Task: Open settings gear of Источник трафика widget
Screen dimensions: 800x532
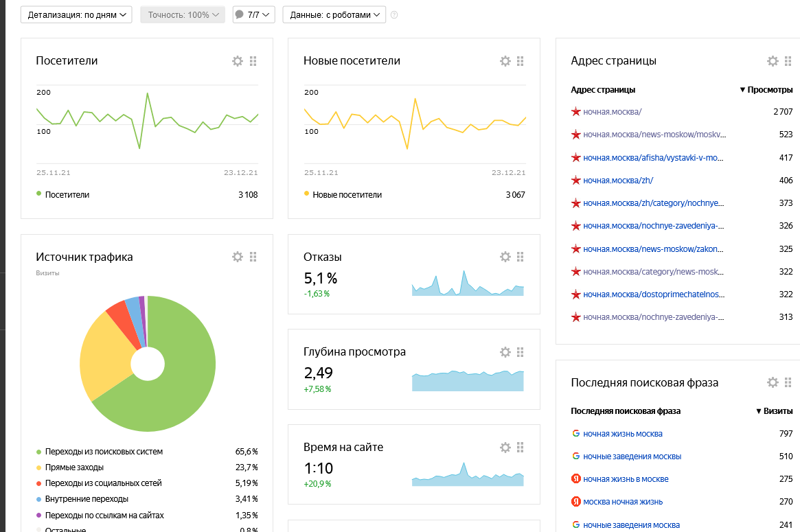Action: (x=238, y=257)
